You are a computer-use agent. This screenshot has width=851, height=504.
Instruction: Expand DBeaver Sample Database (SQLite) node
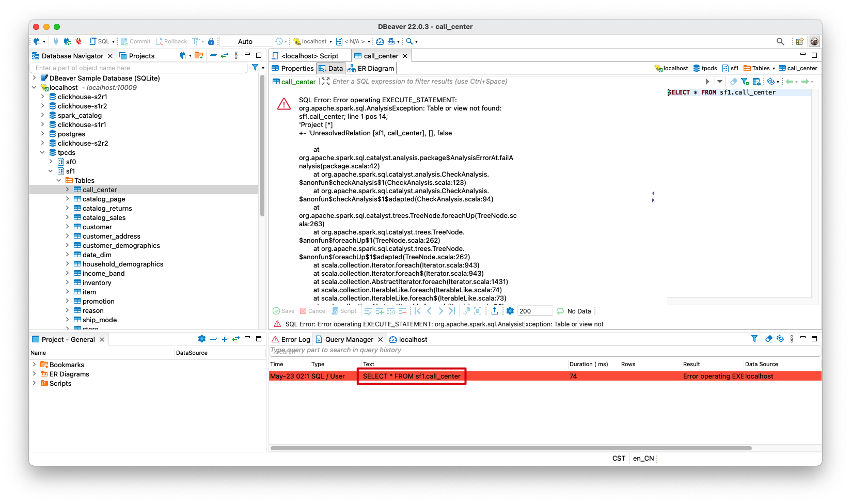34,78
